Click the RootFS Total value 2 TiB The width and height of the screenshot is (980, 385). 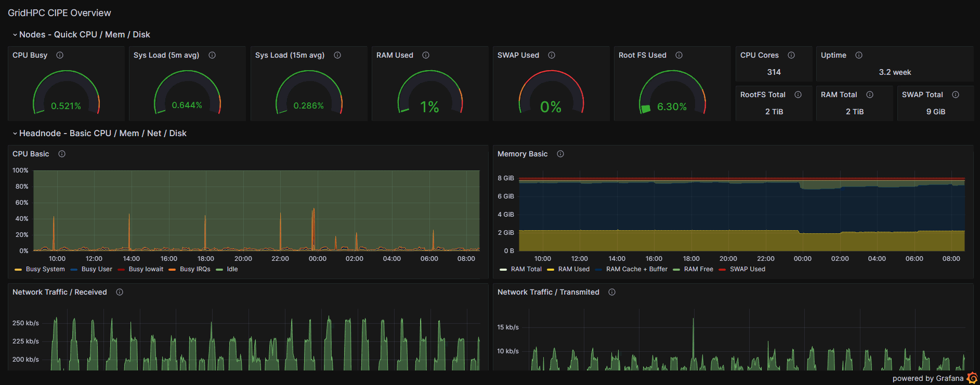(x=774, y=112)
